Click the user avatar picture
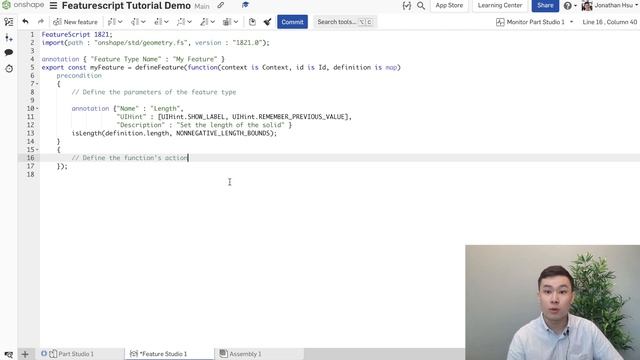Viewport: 640px width, 360px height. [x=587, y=6]
